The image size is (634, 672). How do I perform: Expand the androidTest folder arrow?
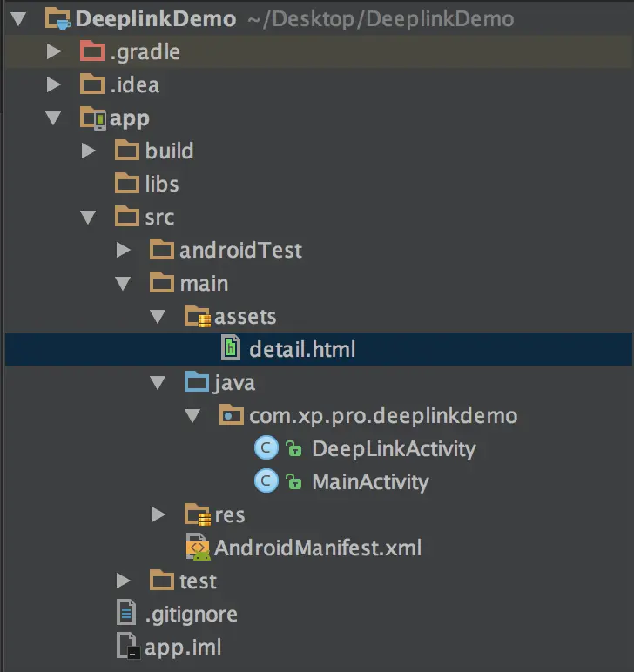123,250
